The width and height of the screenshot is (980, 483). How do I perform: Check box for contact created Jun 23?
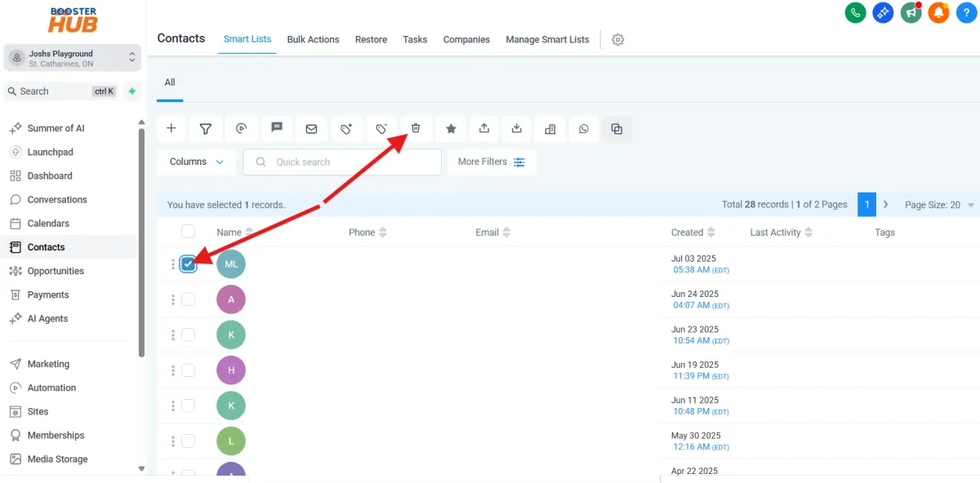point(188,335)
